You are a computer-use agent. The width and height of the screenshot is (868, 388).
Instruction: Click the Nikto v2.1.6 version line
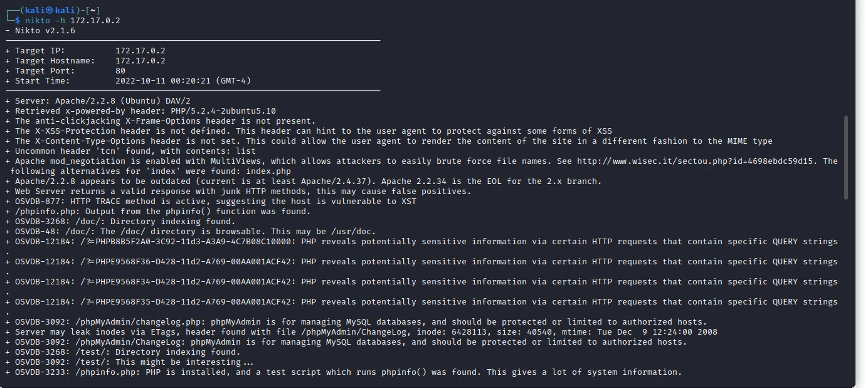[x=44, y=31]
